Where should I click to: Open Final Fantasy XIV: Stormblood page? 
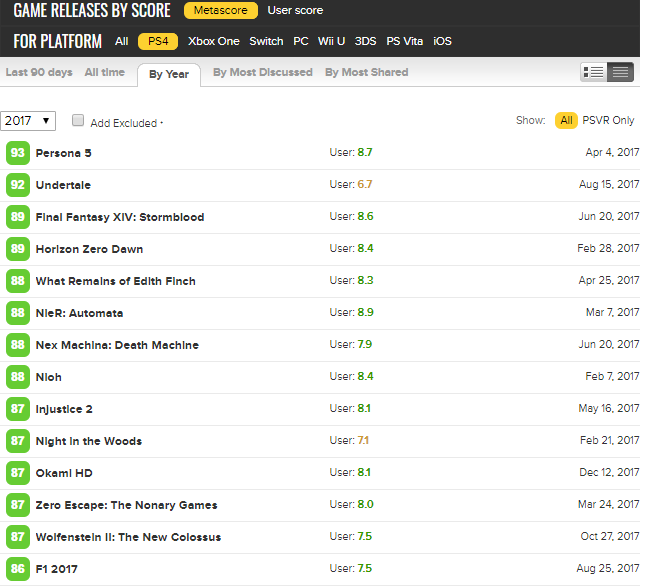point(120,217)
